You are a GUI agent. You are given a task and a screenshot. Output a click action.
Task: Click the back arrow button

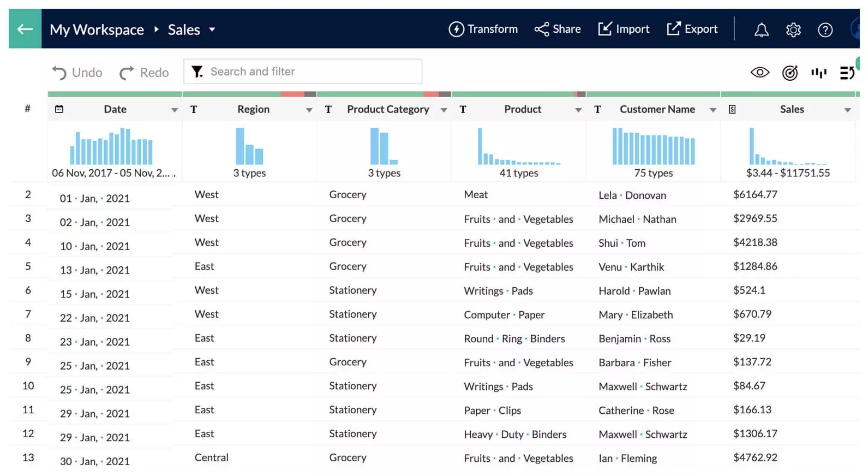click(x=25, y=29)
